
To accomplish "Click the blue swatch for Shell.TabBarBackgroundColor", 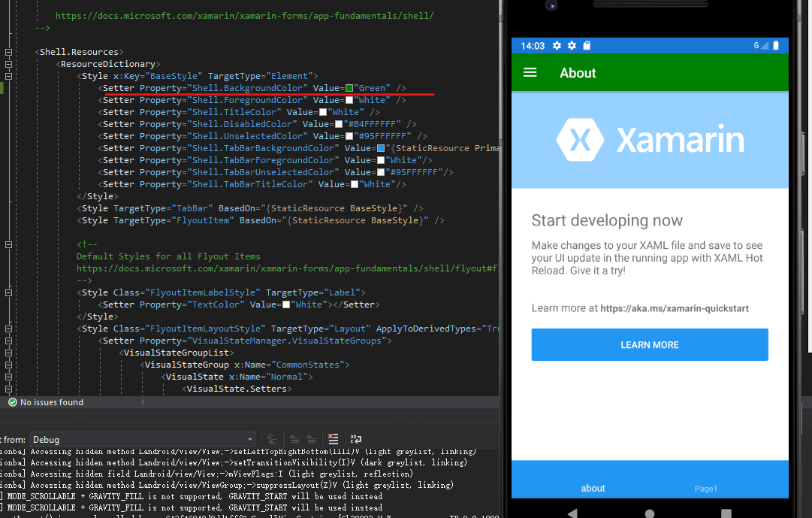I will [x=381, y=148].
